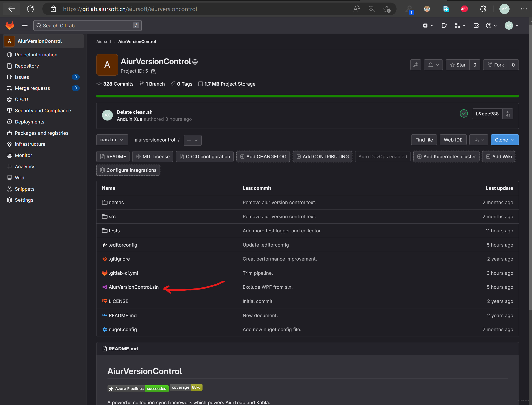Open the notification bell dropdown
The image size is (532, 405).
tap(433, 65)
